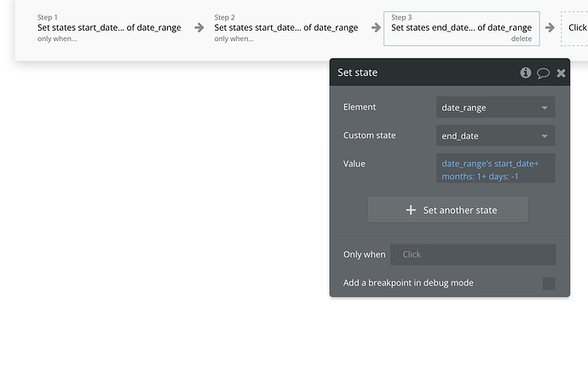
Task: Click the arrow between Step 1 and Step 2
Action: tap(199, 27)
